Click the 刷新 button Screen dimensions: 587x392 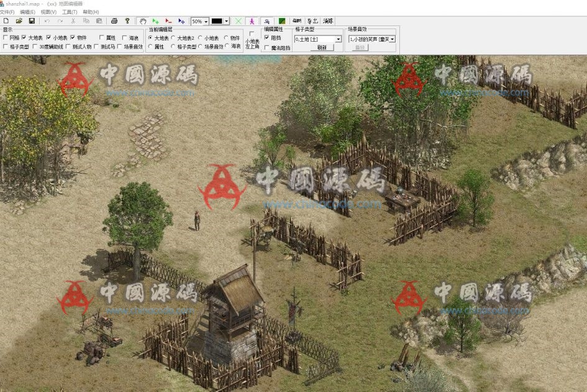click(321, 47)
